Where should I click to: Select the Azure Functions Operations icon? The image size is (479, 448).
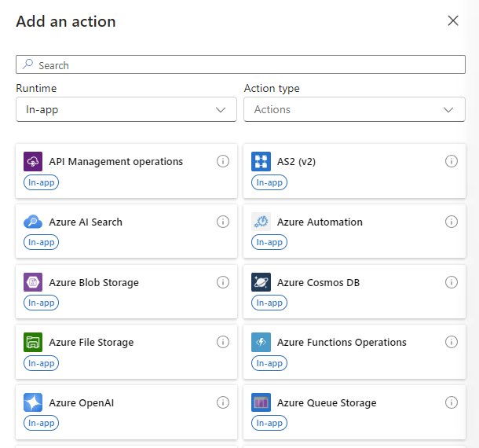coord(261,343)
